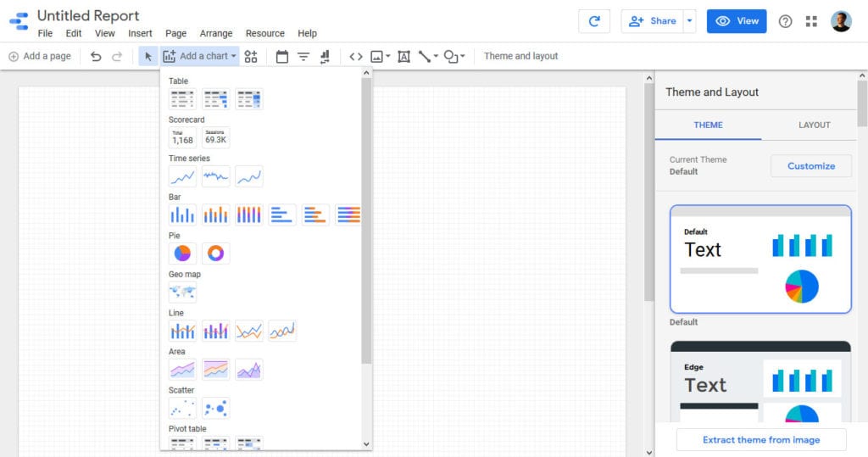Click the Share button
This screenshot has height=457, width=868.
(x=652, y=21)
